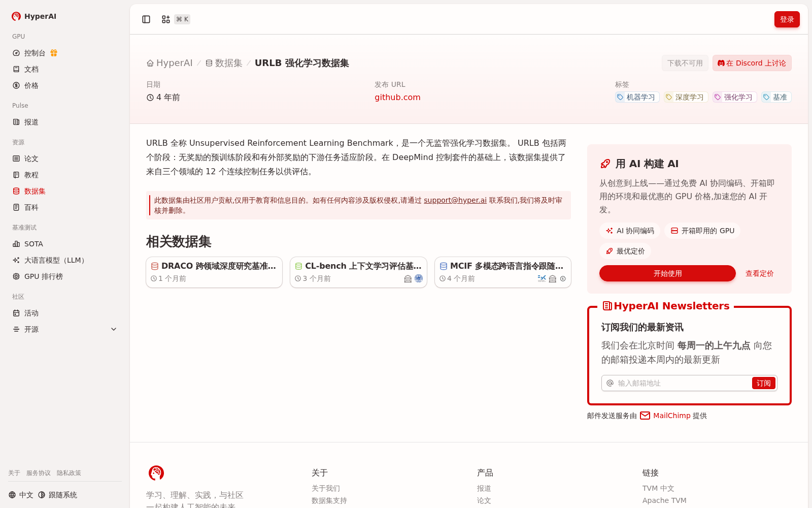Viewport: 812px width, 508px height.
Task: Open the 关于 footer link in the sidebar
Action: [14, 473]
